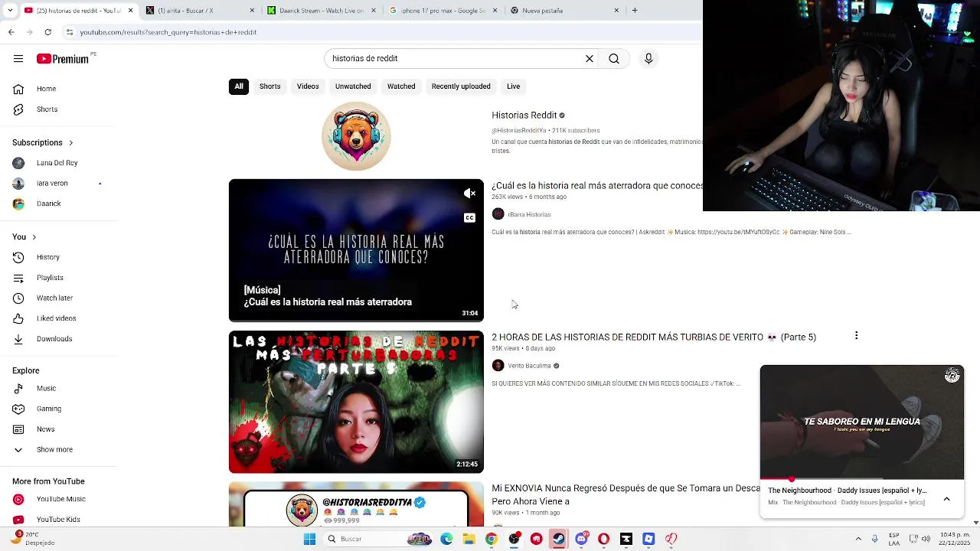Open the site info icon in address bar
Image resolution: width=980 pixels, height=551 pixels.
click(70, 32)
